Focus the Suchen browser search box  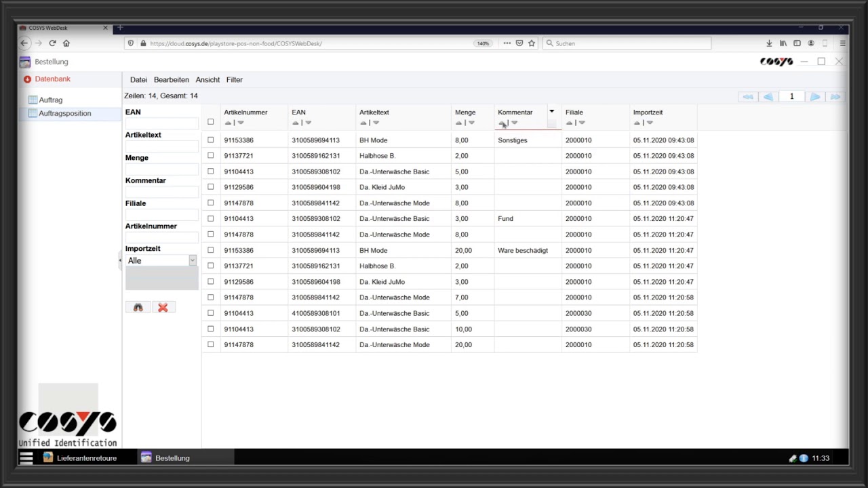[x=627, y=43]
